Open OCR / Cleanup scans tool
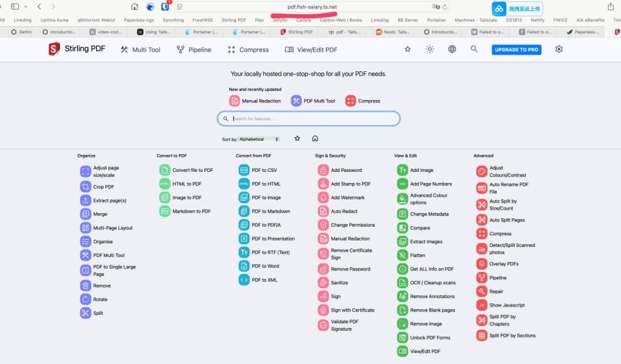This screenshot has height=364, width=621. (427, 283)
